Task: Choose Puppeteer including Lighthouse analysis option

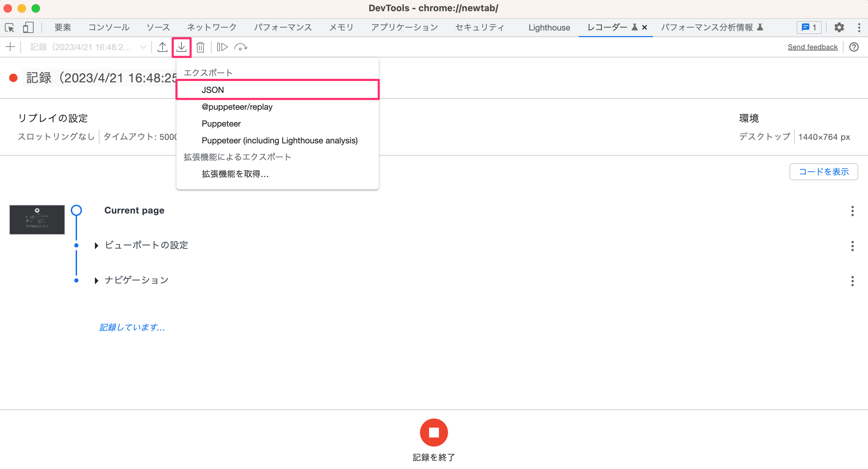Action: (x=277, y=141)
